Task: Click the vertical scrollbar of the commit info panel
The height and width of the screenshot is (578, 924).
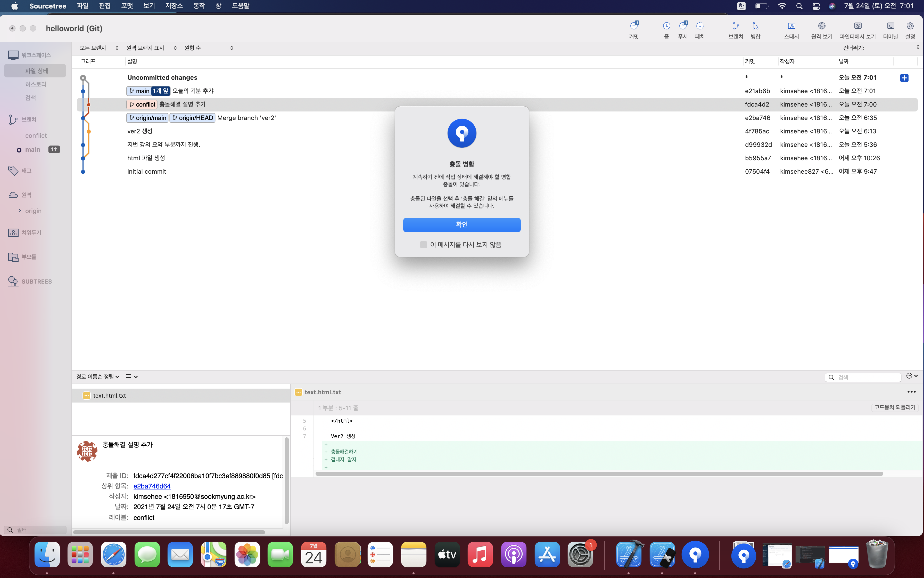Action: tap(286, 481)
